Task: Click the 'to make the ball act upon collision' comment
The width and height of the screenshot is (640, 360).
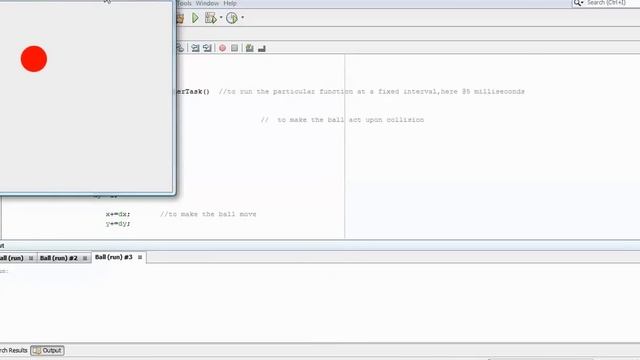Action: coord(351,120)
